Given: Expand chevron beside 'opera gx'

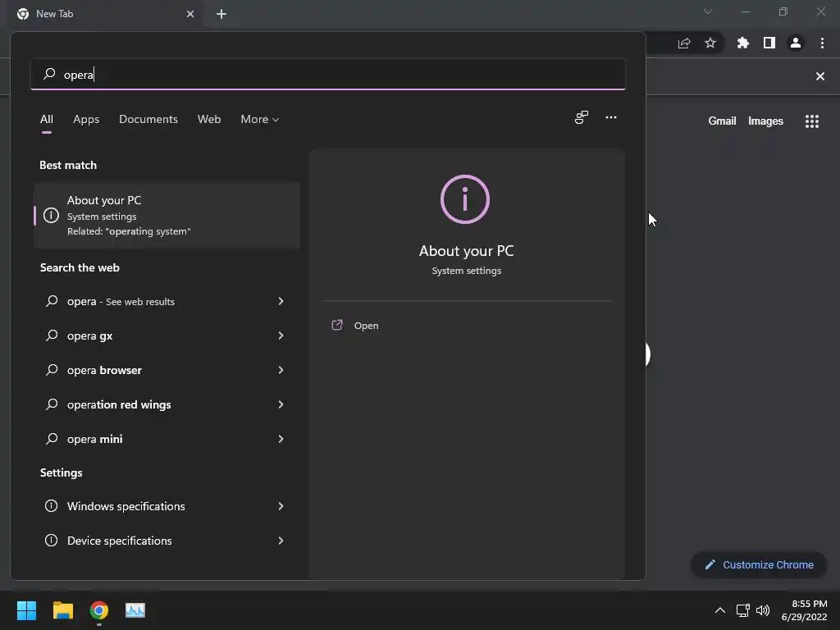Looking at the screenshot, I should tap(281, 336).
